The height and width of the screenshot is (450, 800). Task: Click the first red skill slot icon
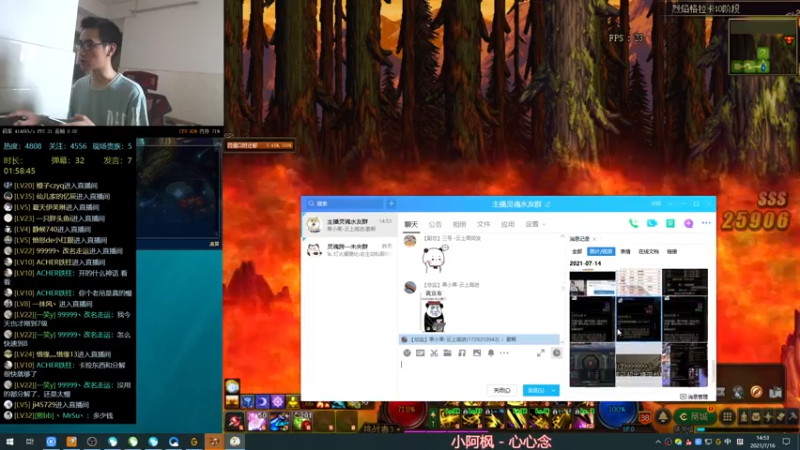(x=235, y=421)
